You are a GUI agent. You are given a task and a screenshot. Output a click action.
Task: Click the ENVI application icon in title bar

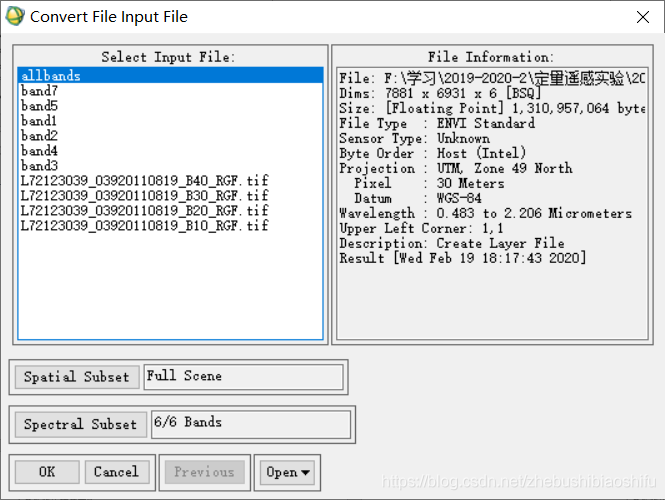pos(15,16)
